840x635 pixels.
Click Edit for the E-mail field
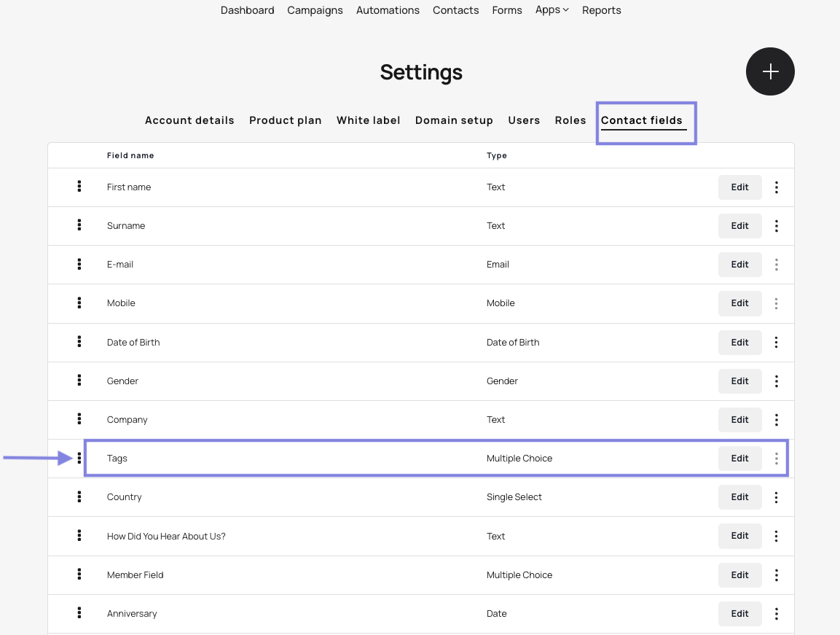click(x=739, y=265)
